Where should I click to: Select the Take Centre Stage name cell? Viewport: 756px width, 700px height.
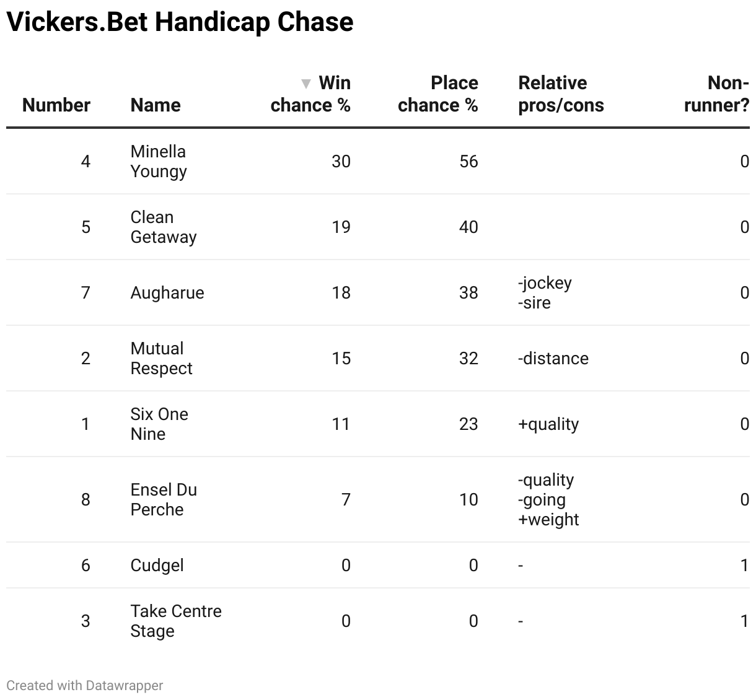pyautogui.click(x=176, y=621)
